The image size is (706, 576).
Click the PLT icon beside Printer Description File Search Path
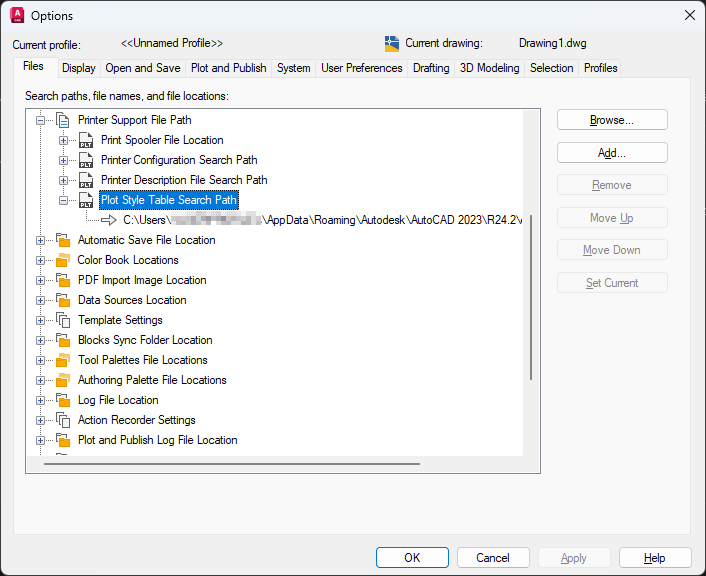pos(86,180)
